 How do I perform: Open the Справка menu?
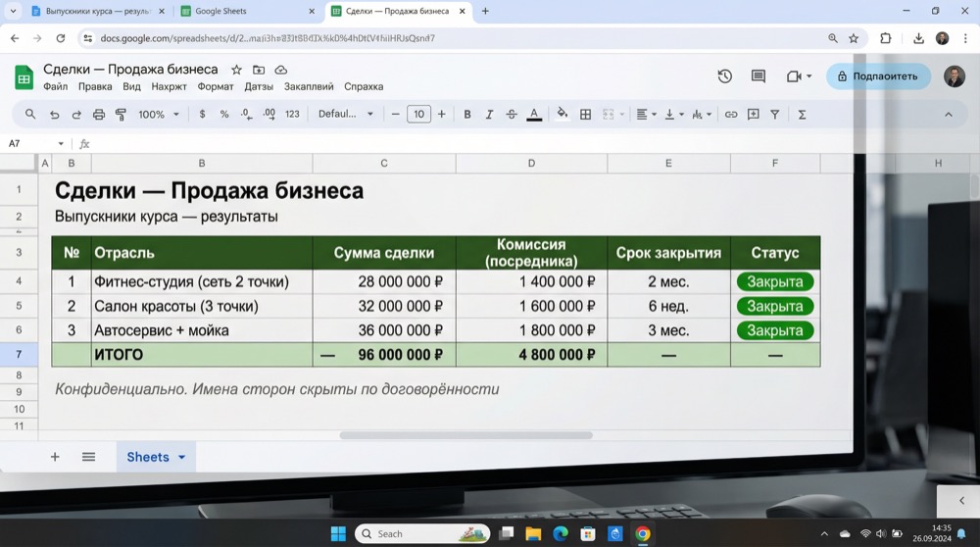[x=364, y=86]
